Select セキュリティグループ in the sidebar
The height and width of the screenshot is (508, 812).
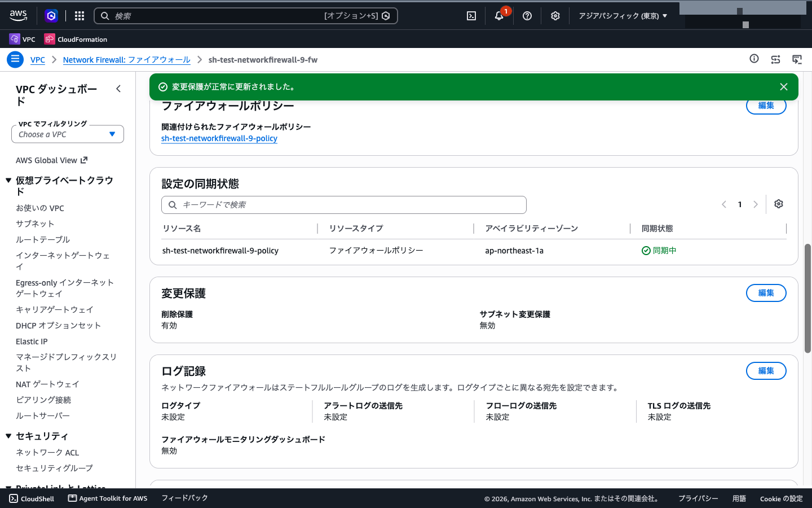coord(54,468)
